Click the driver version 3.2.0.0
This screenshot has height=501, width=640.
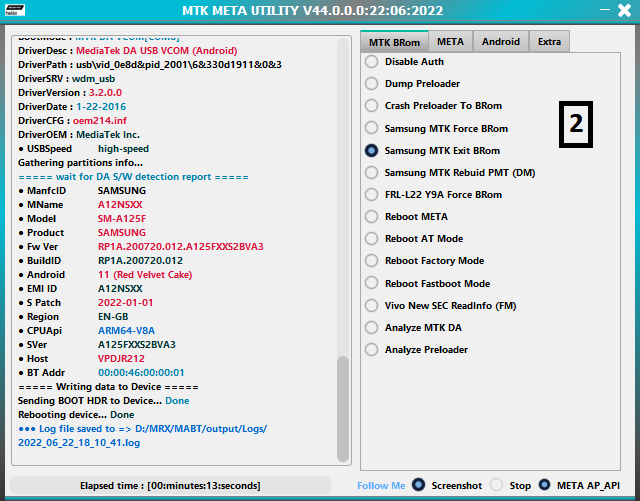(x=105, y=93)
